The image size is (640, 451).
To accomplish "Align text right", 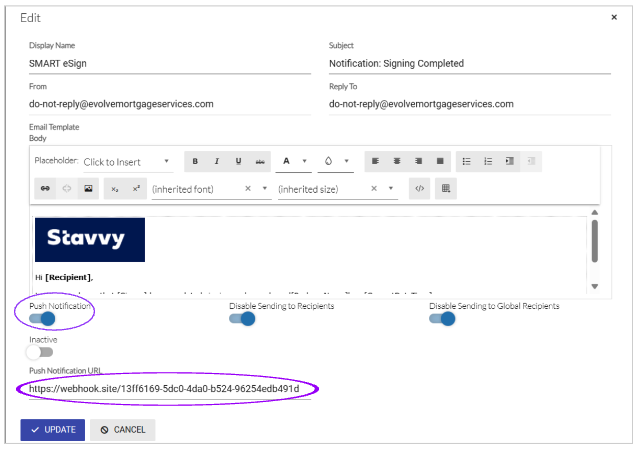I will tap(418, 161).
